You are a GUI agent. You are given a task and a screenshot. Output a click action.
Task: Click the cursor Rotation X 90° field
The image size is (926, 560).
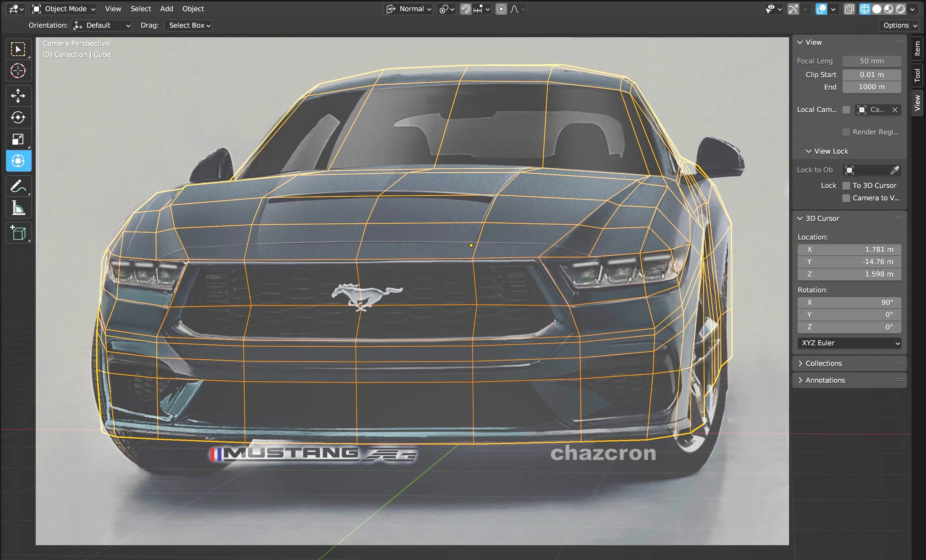coord(849,302)
